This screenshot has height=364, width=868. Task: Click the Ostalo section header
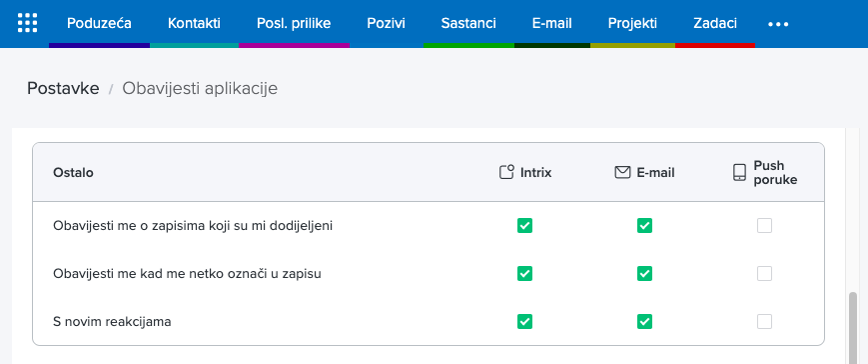(73, 172)
